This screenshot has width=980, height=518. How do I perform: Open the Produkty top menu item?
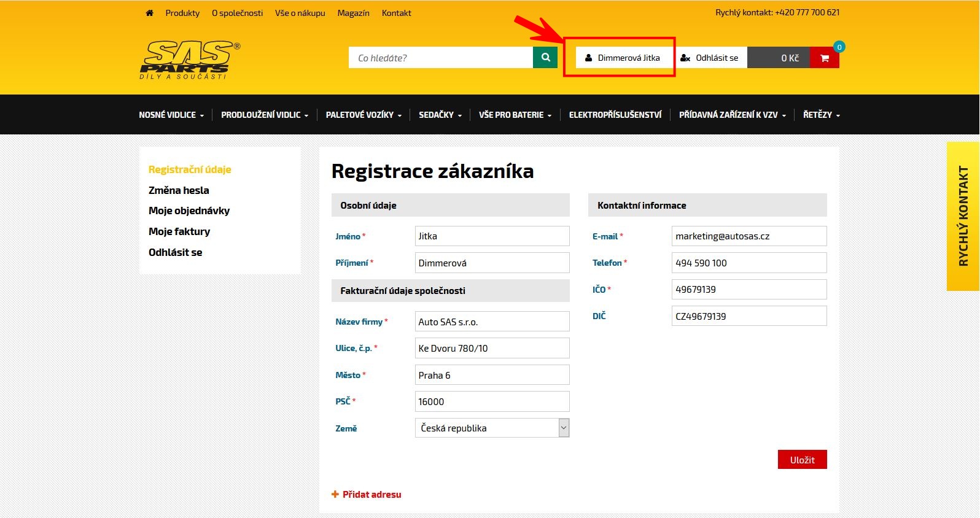[182, 13]
